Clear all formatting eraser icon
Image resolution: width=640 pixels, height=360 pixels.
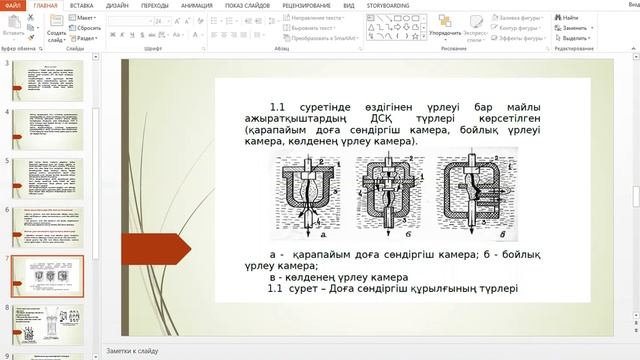pos(200,21)
